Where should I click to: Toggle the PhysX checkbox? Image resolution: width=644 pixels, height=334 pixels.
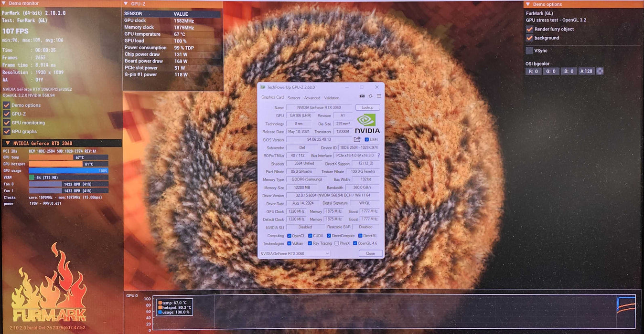[x=337, y=243]
